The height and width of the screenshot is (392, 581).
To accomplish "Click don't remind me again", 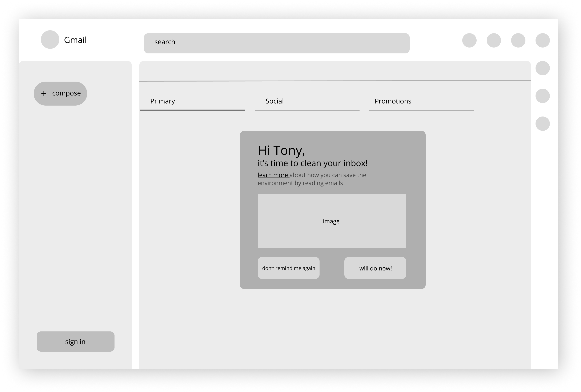I will (288, 268).
